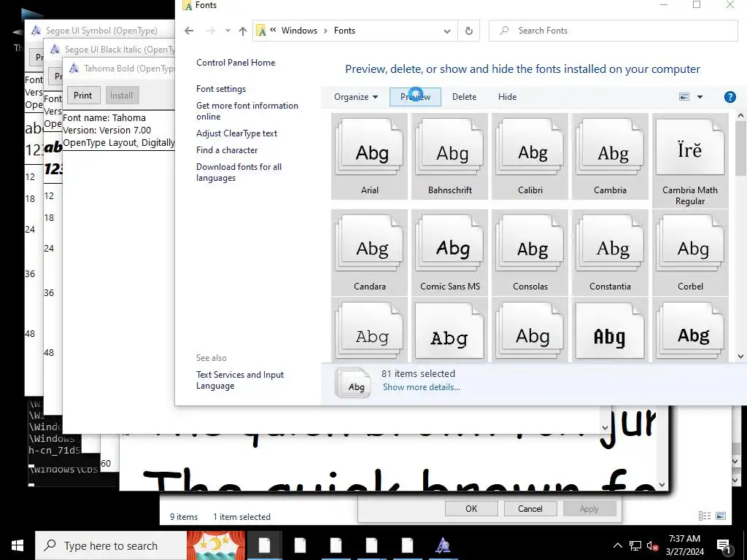This screenshot has height=560, width=747.
Task: Select the Comic Sans MS font
Action: pos(449,252)
